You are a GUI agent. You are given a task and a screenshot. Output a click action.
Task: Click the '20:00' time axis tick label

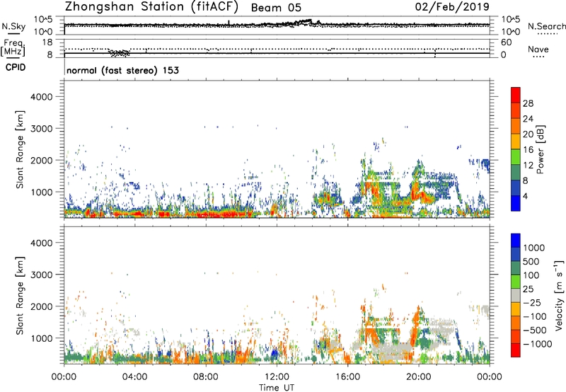418,377
